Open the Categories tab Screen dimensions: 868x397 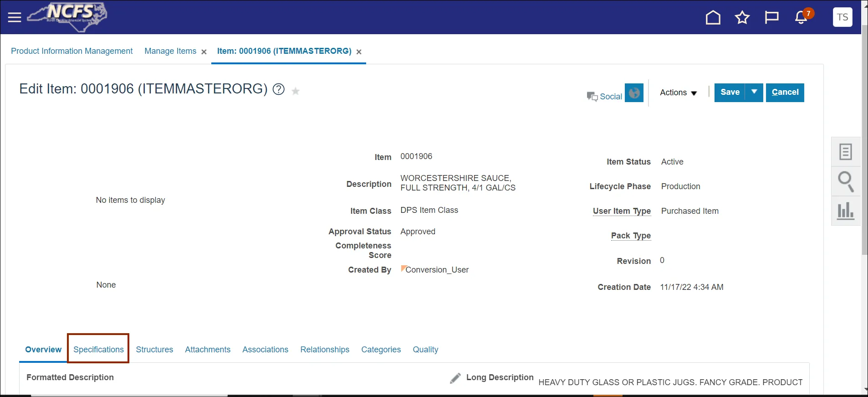tap(381, 350)
